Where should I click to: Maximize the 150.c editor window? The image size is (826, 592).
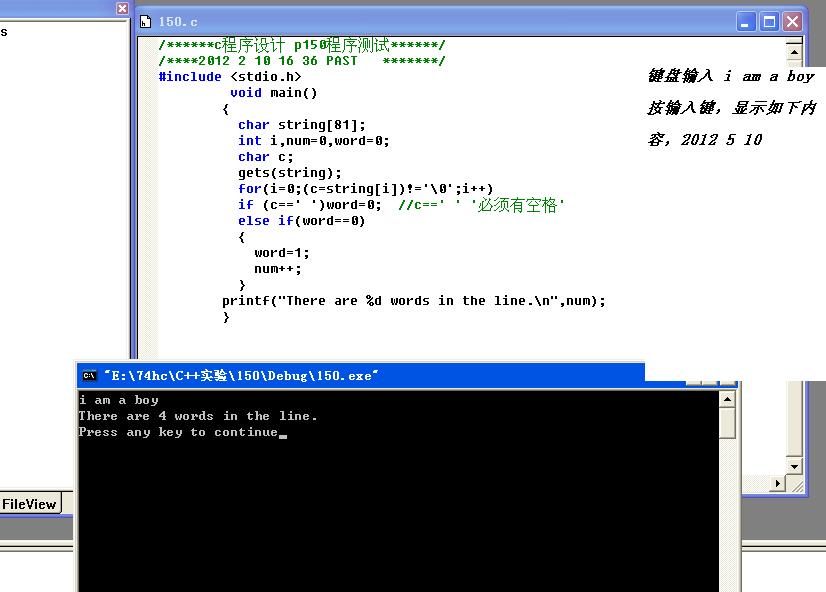(769, 22)
